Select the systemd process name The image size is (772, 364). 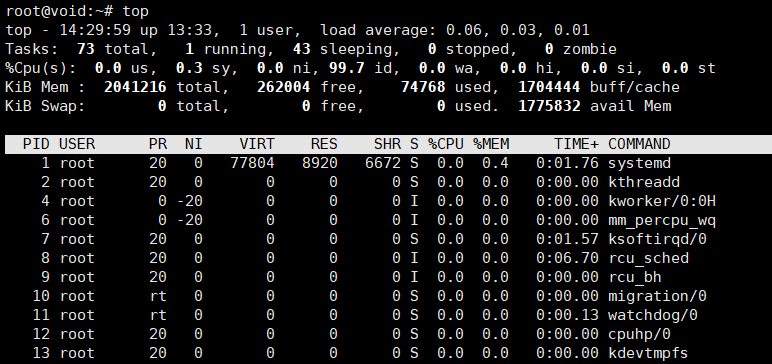(639, 163)
